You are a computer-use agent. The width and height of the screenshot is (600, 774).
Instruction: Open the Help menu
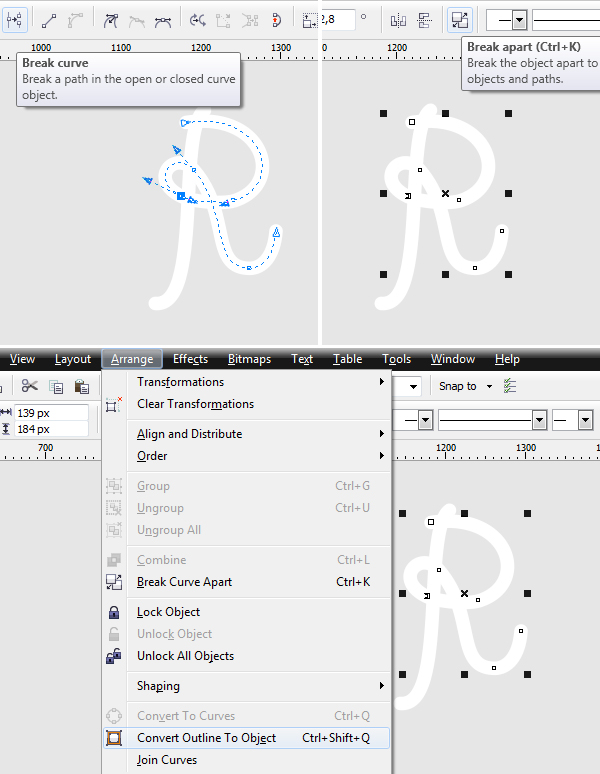[x=507, y=359]
